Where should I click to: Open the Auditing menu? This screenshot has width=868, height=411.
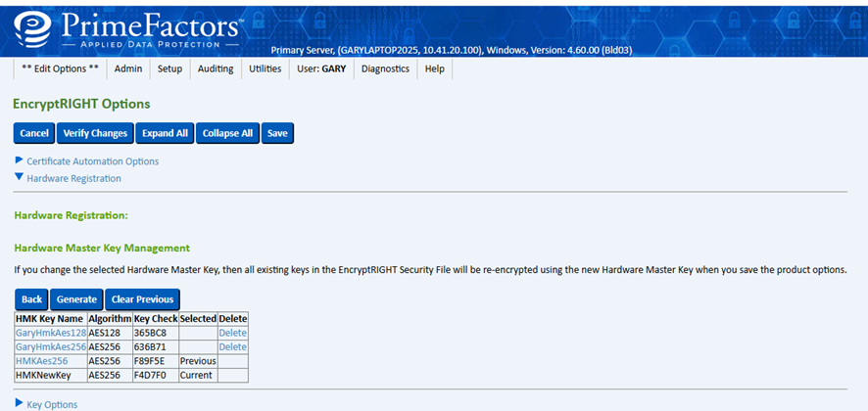click(x=216, y=69)
